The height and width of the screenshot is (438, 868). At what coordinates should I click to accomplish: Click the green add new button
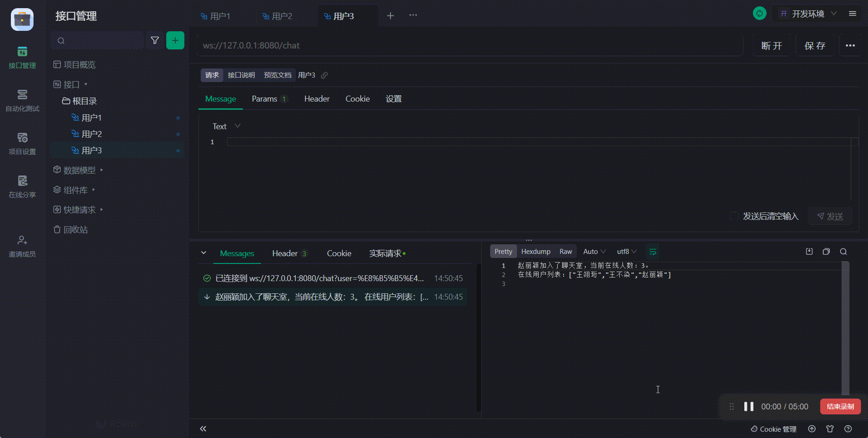pyautogui.click(x=175, y=40)
